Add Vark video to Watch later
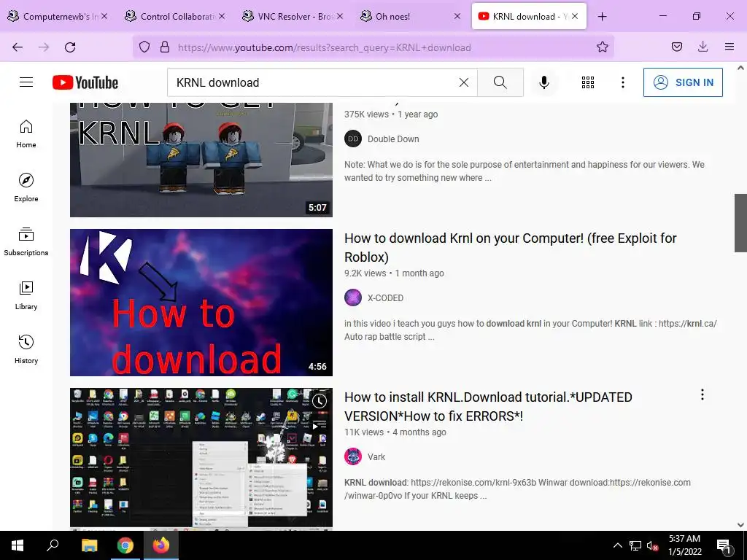 tap(320, 401)
